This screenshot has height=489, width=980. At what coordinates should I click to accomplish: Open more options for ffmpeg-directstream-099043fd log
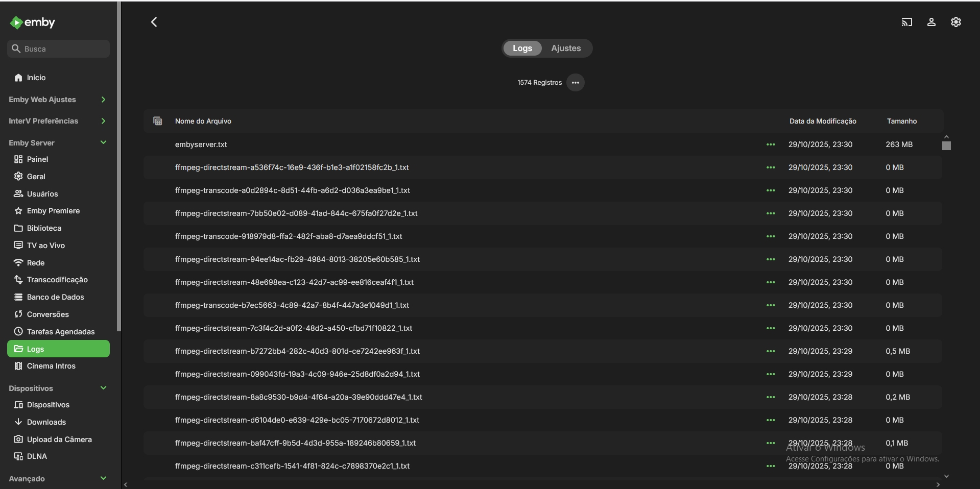[x=771, y=374]
